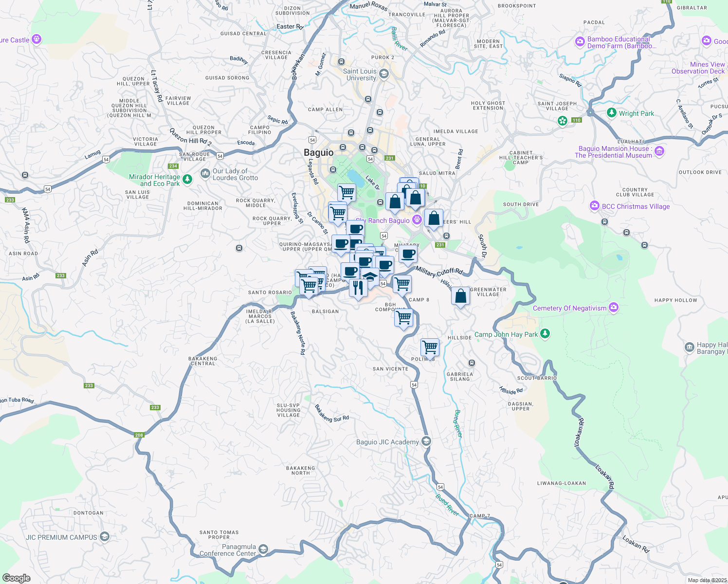The image size is (728, 584).
Task: Open the Google logo link
Action: point(16,578)
